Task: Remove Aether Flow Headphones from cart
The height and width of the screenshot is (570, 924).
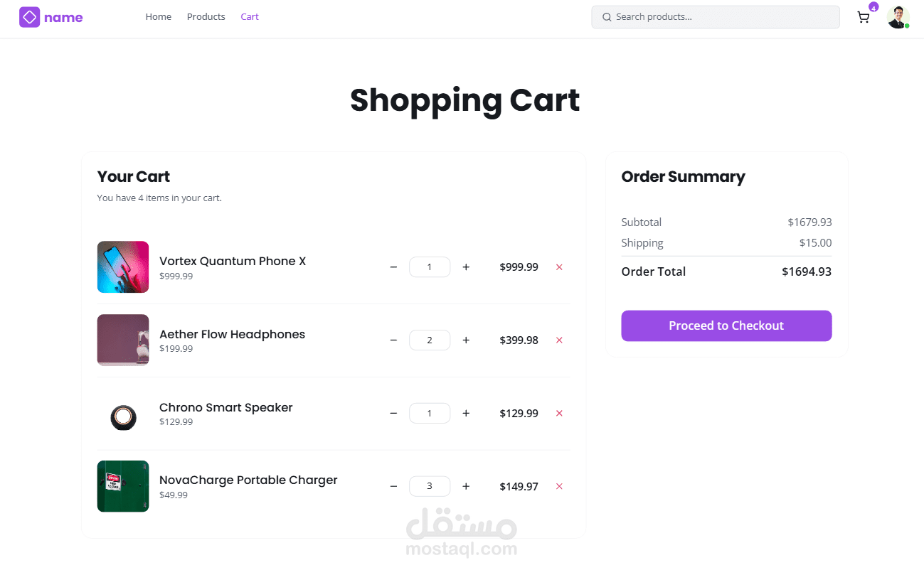Action: coord(559,340)
